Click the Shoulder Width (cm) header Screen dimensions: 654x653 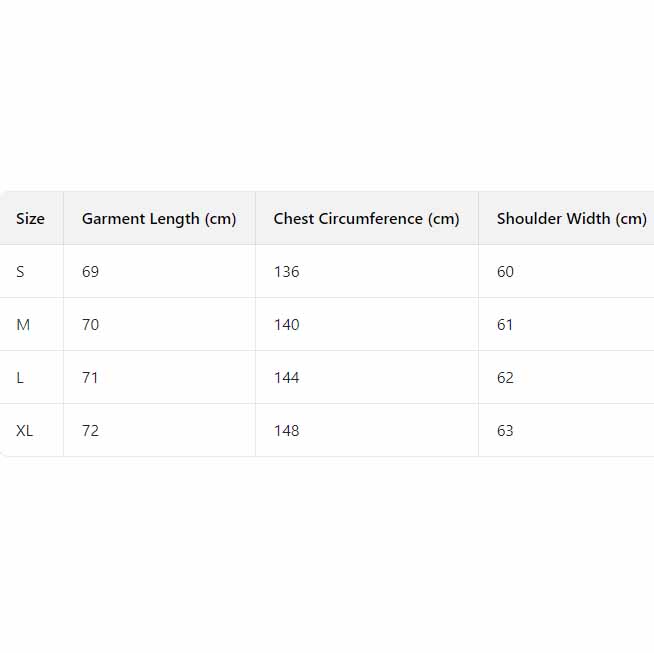click(x=571, y=219)
